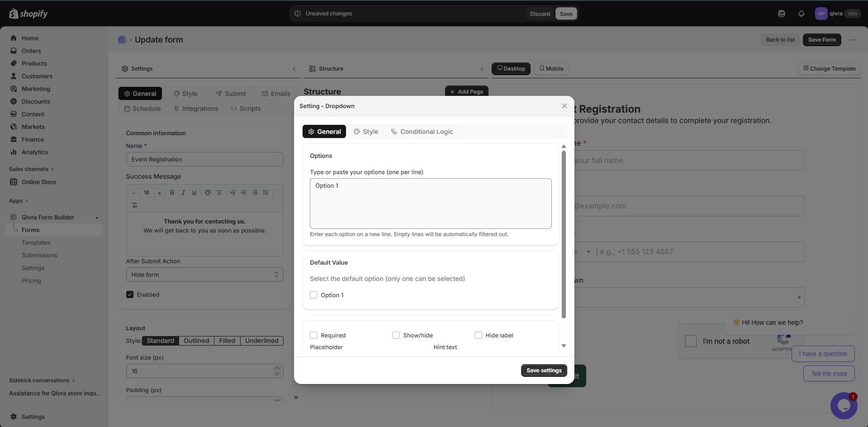Click Add Page in Structure
This screenshot has width=868, height=427.
[x=466, y=91]
